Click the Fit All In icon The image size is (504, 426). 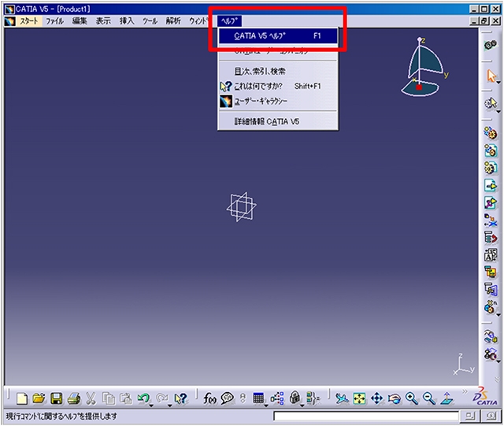[359, 399]
